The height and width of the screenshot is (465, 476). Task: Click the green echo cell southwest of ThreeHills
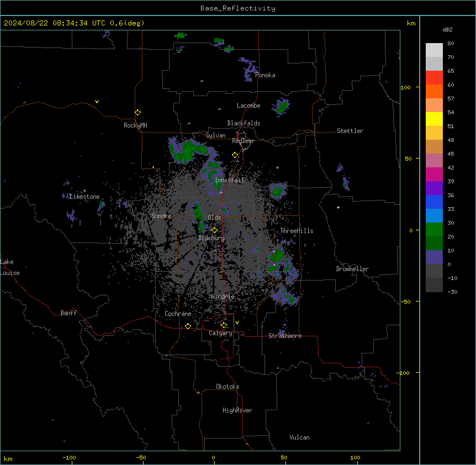click(277, 255)
